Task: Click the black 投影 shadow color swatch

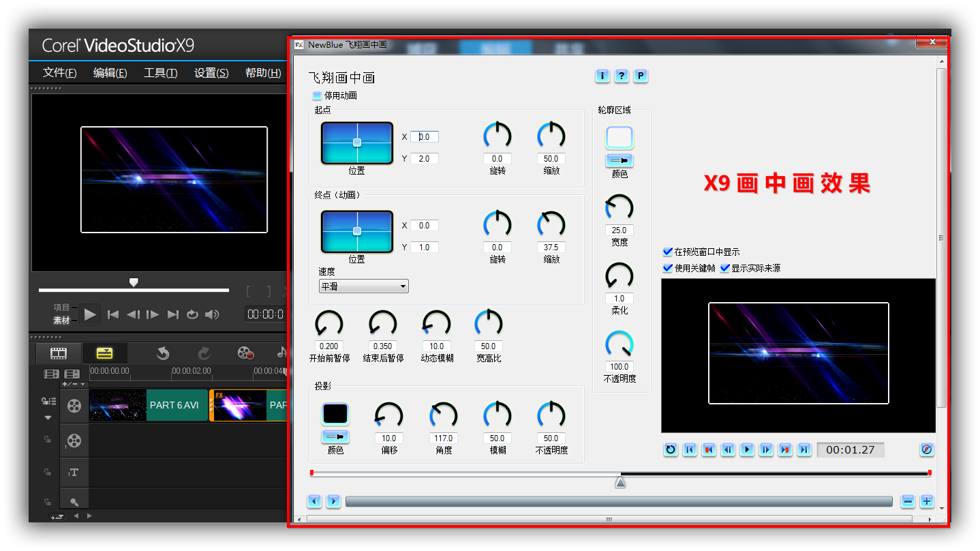Action: pos(335,414)
